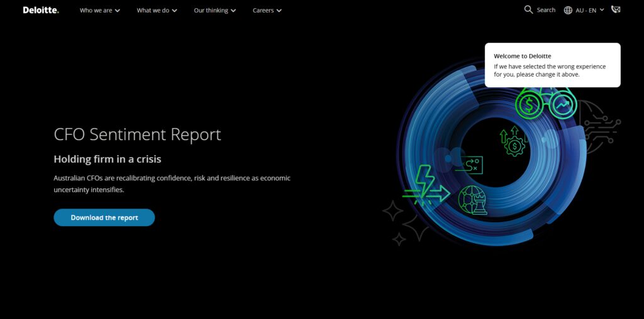Expand the Who we are chevron
Image resolution: width=644 pixels, height=319 pixels.
tap(118, 11)
